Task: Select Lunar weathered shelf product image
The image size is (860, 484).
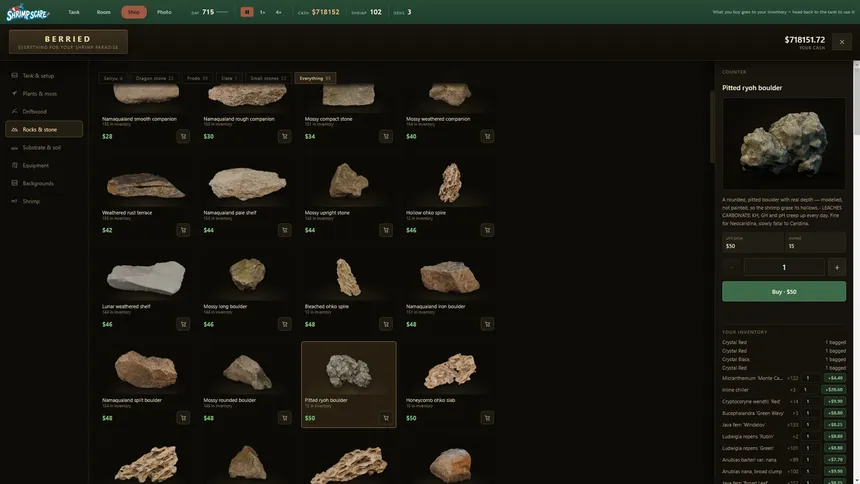Action: pyautogui.click(x=146, y=277)
